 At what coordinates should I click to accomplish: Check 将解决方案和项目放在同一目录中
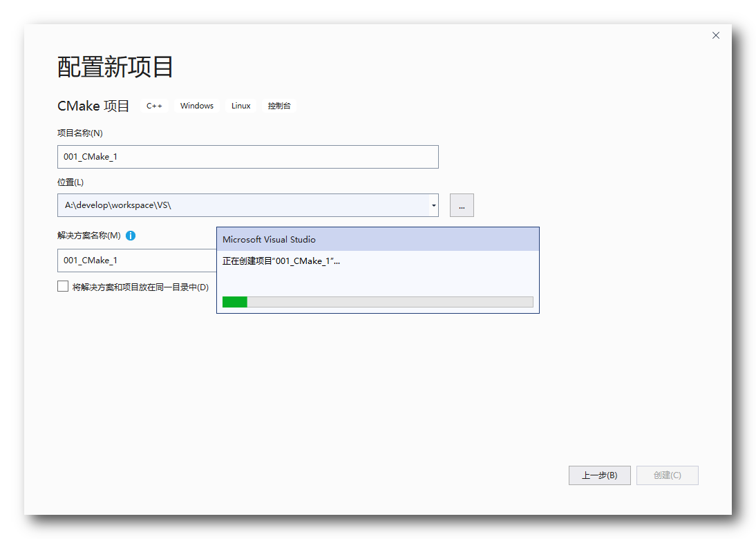[63, 285]
